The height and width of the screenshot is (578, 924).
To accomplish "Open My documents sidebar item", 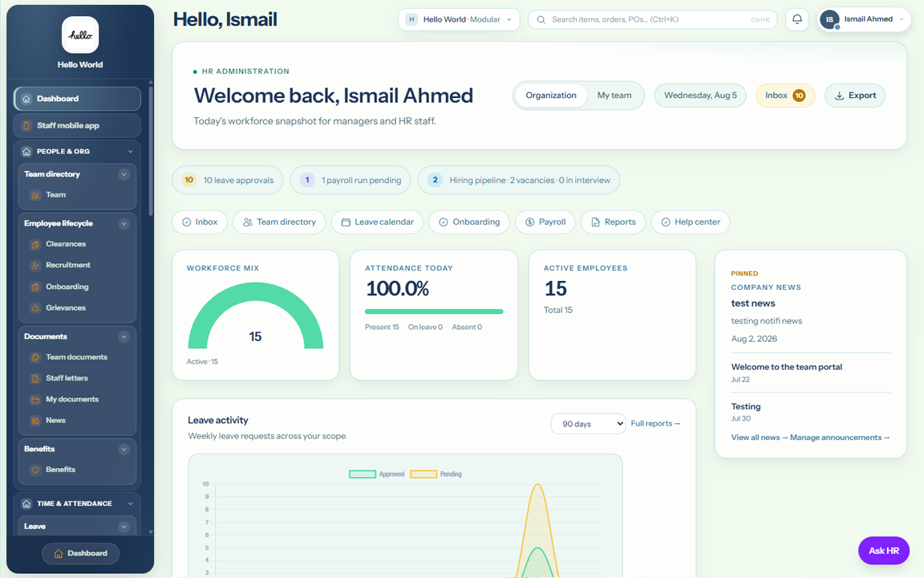I will [x=77, y=399].
